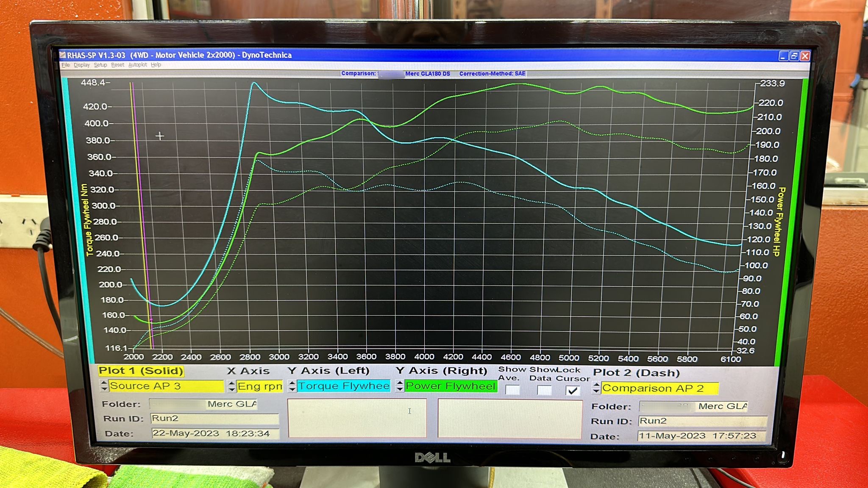Enable the Show Data checkbox
Screen dimensions: 868x488
tap(544, 390)
